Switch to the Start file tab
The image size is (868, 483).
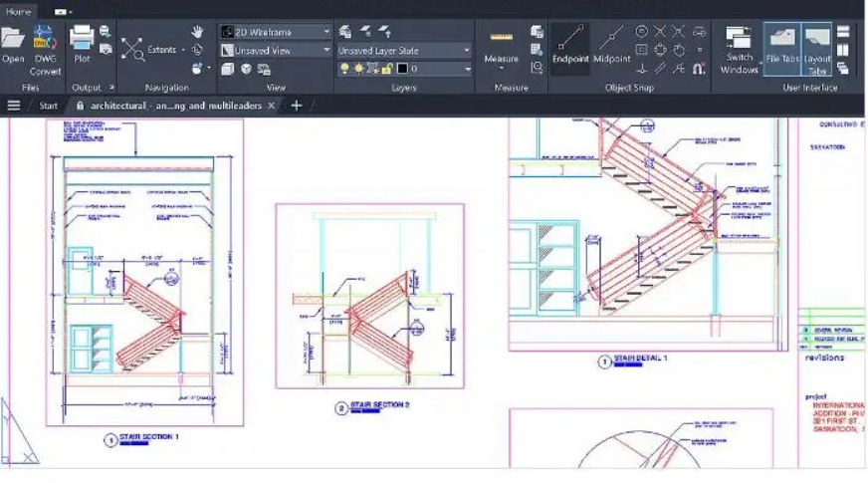pos(48,106)
